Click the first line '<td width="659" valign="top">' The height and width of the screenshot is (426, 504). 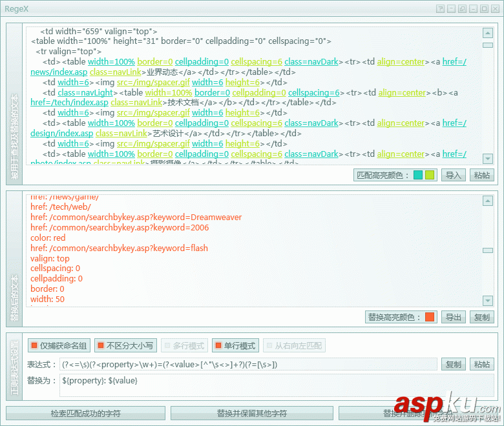(x=99, y=31)
